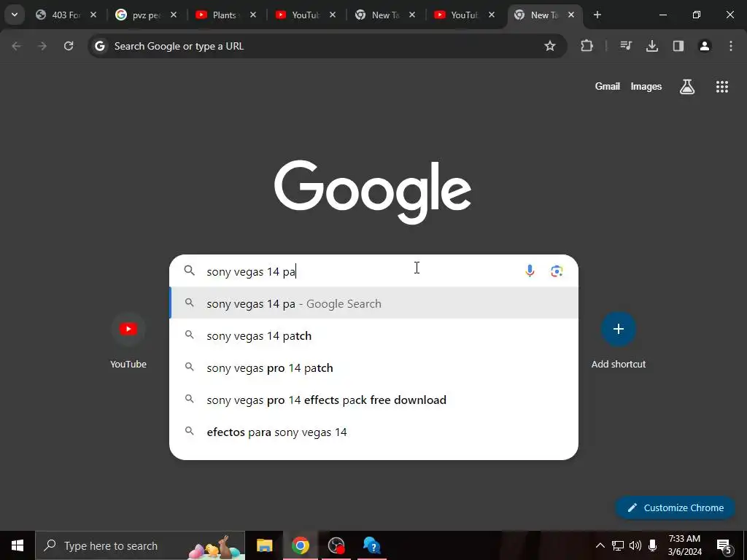Reload the current page
This screenshot has width=747, height=560.
[x=69, y=46]
